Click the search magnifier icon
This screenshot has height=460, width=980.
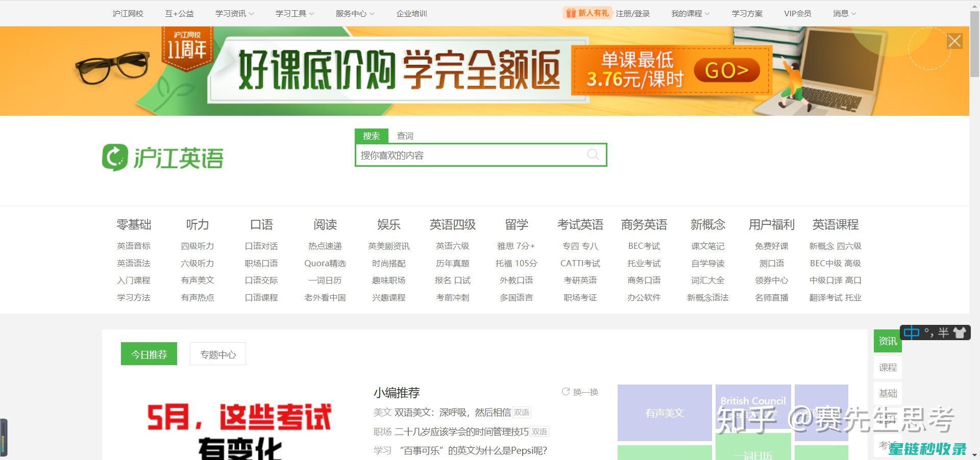click(x=593, y=155)
